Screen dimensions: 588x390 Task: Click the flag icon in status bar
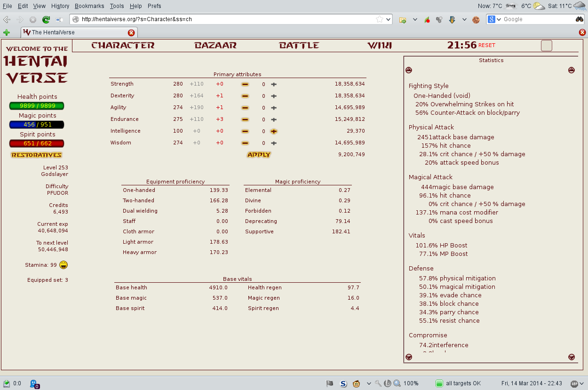coord(330,383)
